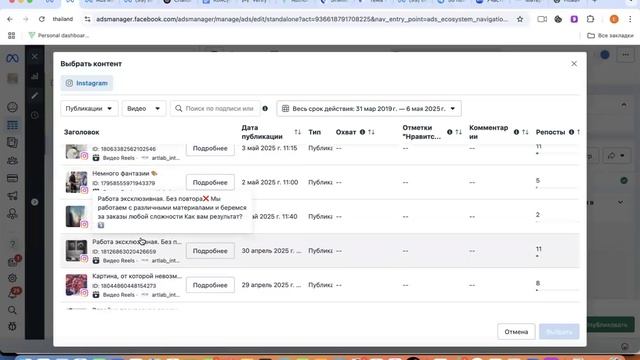Select the pencil edit icon in the sidebar
This screenshot has width=640, height=360.
click(x=35, y=96)
